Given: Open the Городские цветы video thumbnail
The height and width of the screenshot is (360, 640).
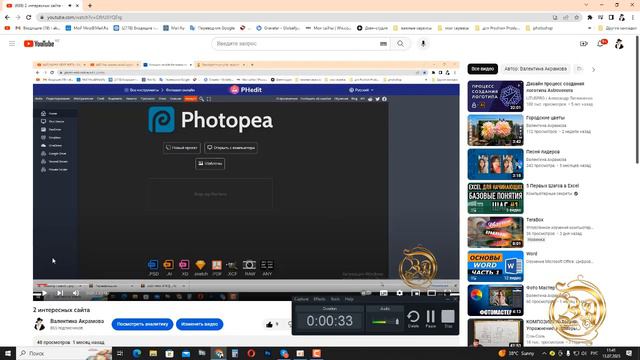Looking at the screenshot, I should [x=495, y=130].
